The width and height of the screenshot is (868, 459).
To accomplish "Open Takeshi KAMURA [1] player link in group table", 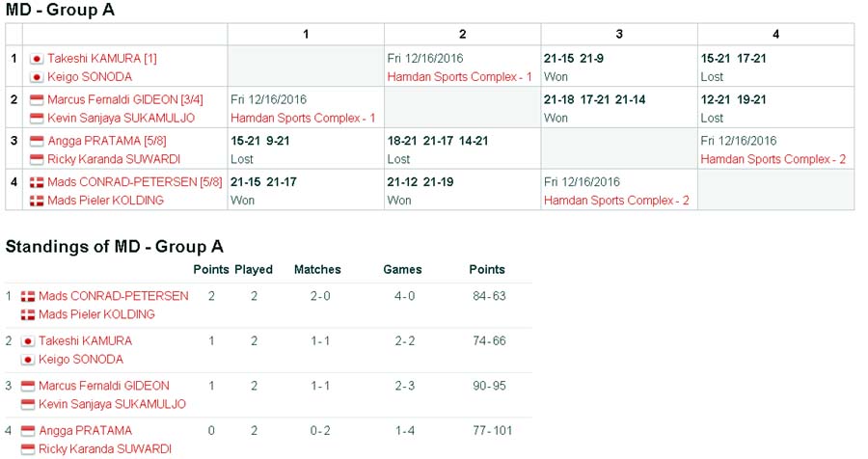I will tap(101, 59).
